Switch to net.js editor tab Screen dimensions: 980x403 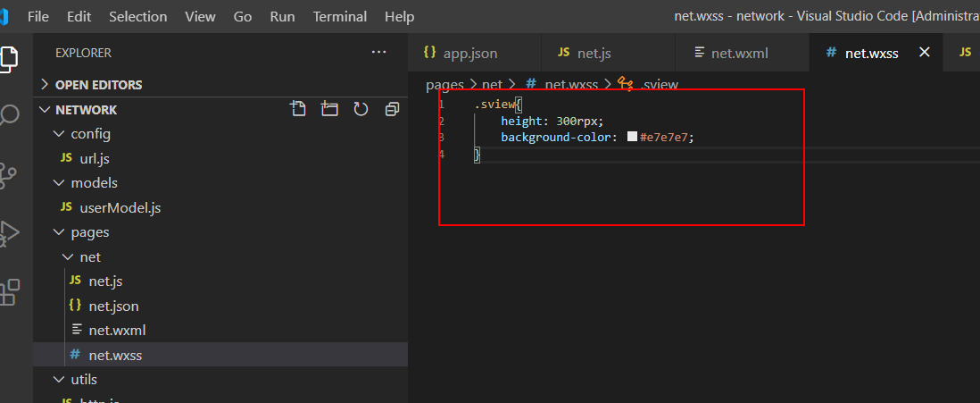(x=608, y=54)
